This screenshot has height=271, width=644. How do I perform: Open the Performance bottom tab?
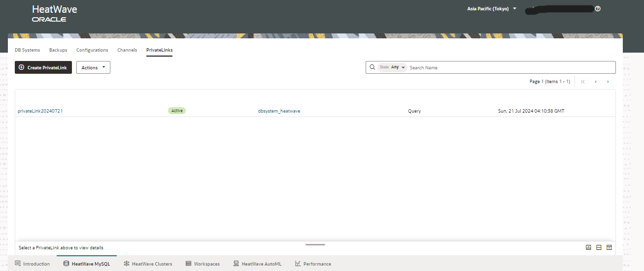(x=313, y=264)
